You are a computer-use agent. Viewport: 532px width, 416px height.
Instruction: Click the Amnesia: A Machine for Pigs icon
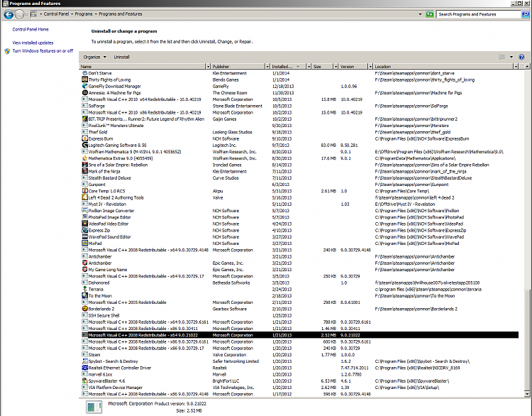[x=85, y=93]
